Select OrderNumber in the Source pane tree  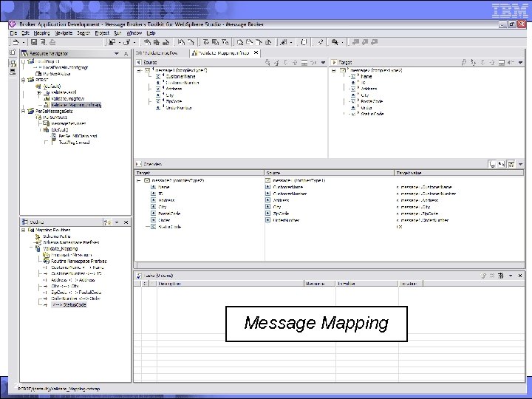[179, 108]
